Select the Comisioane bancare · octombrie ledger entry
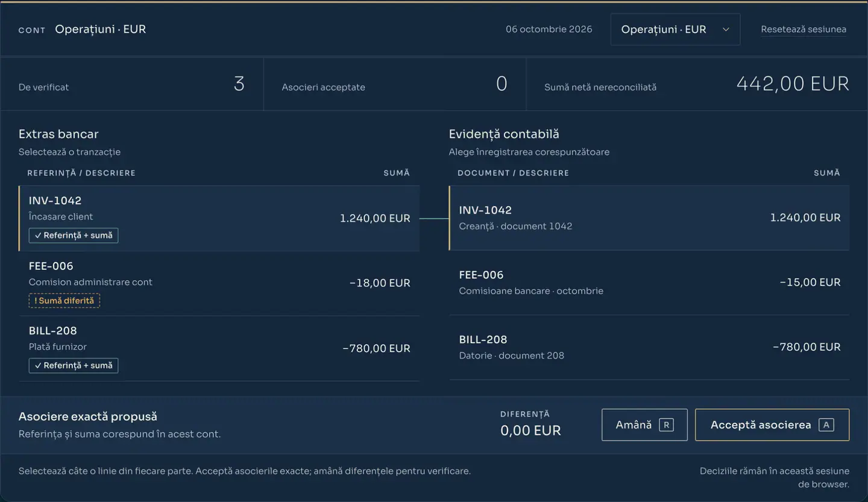 649,283
